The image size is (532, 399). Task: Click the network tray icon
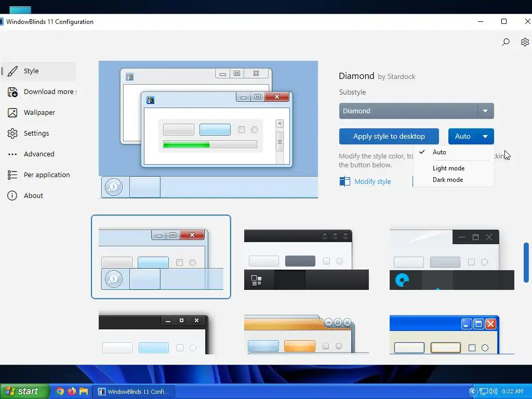pos(484,392)
